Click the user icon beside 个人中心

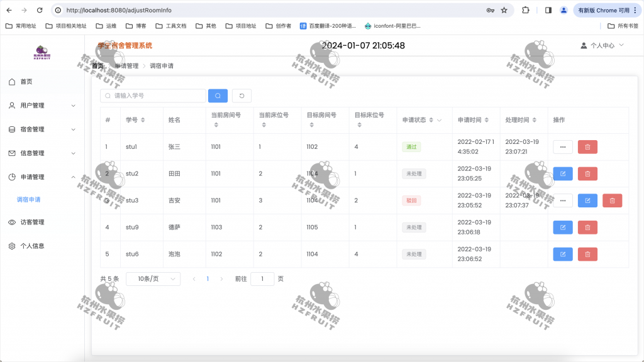pos(584,45)
